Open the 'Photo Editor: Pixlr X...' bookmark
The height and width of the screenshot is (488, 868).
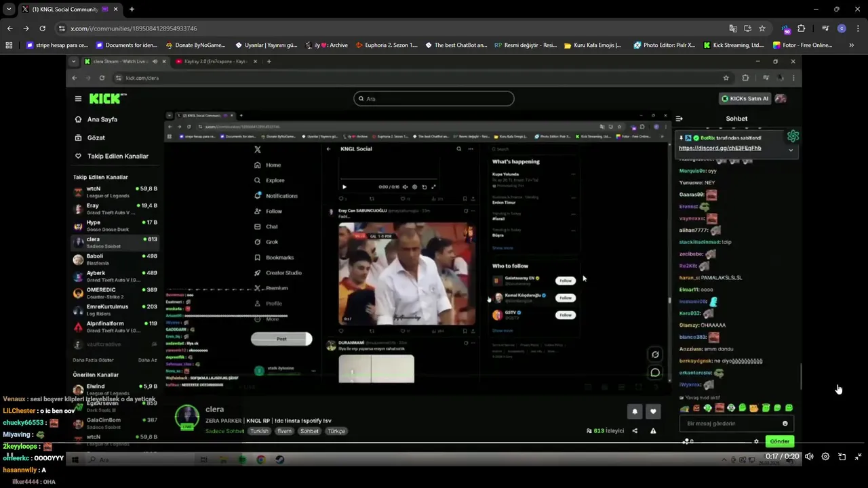(664, 45)
